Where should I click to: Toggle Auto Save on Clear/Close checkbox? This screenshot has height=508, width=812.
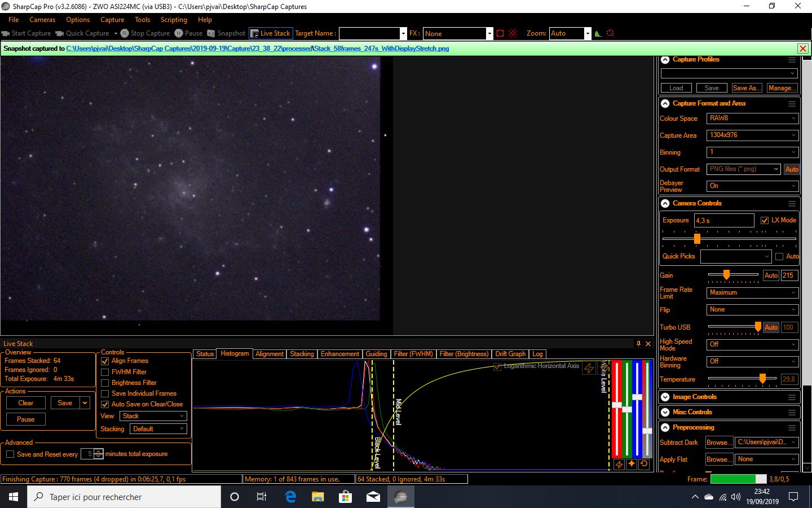(x=105, y=405)
